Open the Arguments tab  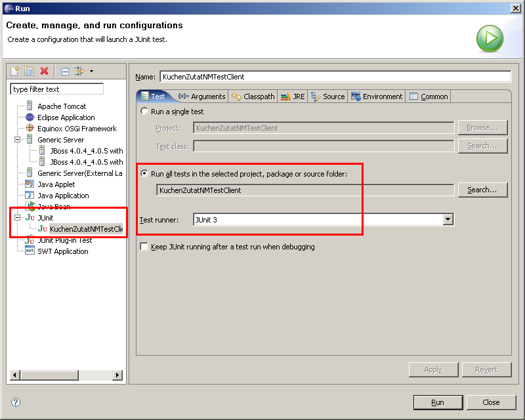pos(201,96)
